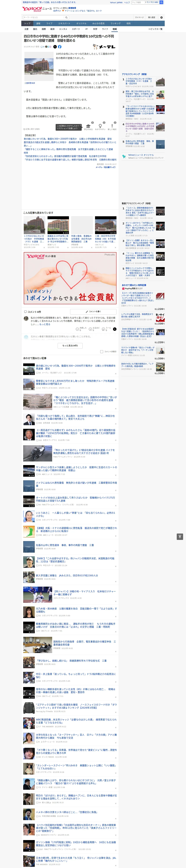Image resolution: width=186 pixels, height=868 pixels.
Task: Click the PayPay残高使えます logo
Action: (132, 288)
